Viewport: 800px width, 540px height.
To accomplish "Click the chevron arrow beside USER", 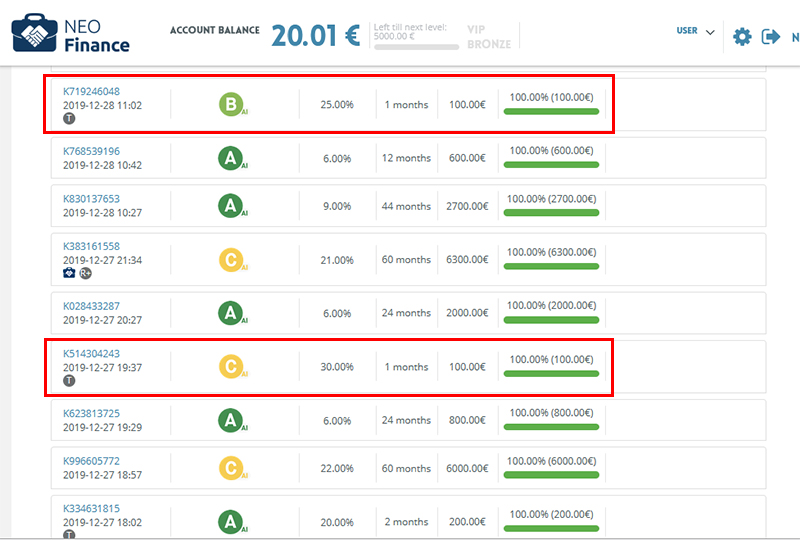I will click(x=710, y=32).
